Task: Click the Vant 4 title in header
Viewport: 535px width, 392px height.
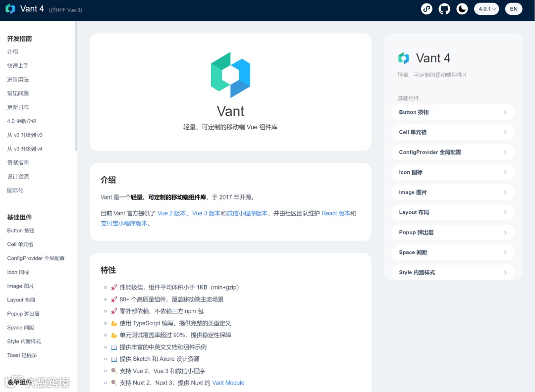Action: [x=32, y=9]
